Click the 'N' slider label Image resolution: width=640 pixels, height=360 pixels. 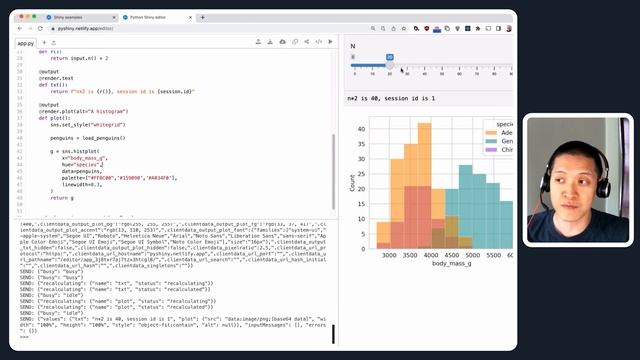353,46
